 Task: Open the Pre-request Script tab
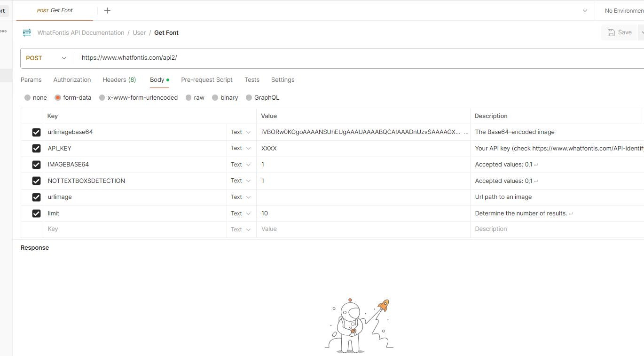(x=207, y=80)
